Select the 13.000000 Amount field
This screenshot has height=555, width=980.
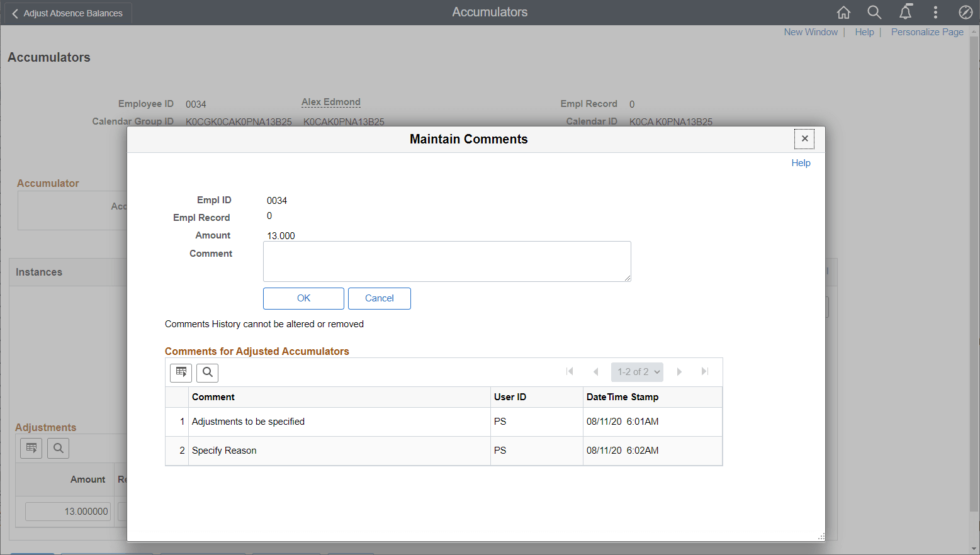[67, 511]
